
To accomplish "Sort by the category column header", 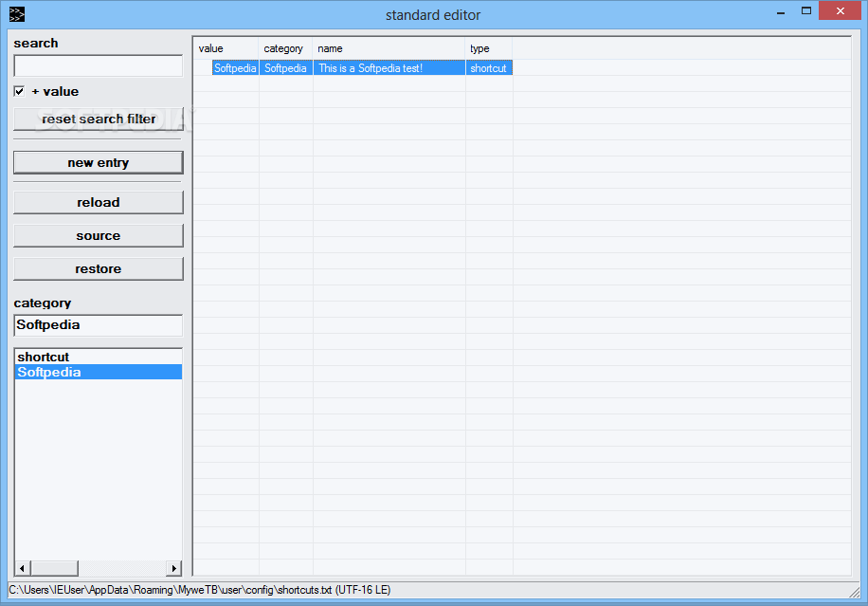I will (285, 48).
